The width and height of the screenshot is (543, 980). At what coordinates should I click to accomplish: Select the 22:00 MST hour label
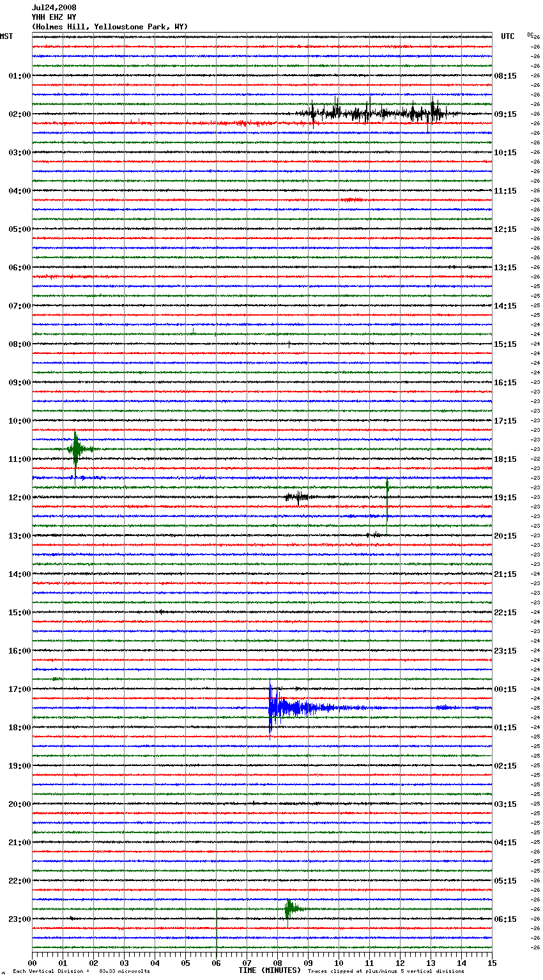click(x=20, y=881)
